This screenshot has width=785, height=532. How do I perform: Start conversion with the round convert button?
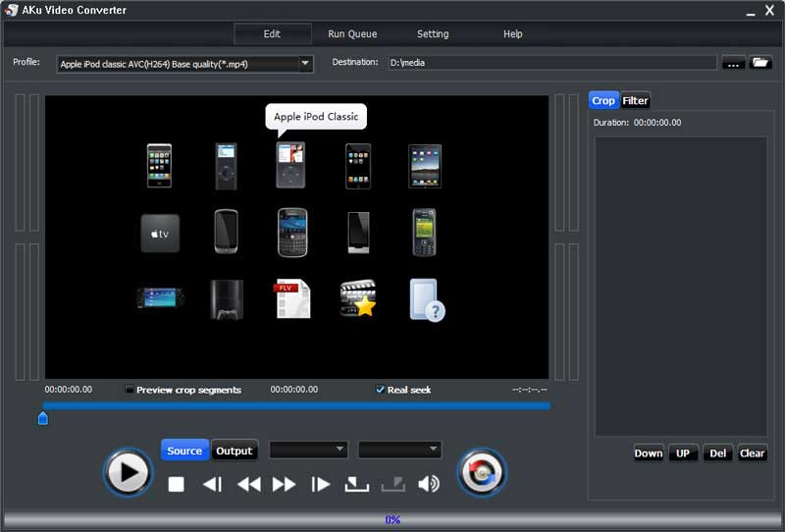coord(482,472)
